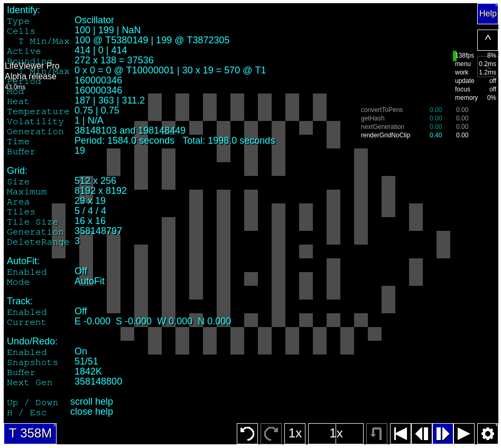
Task: Open settings with the gear icon
Action: [488, 433]
